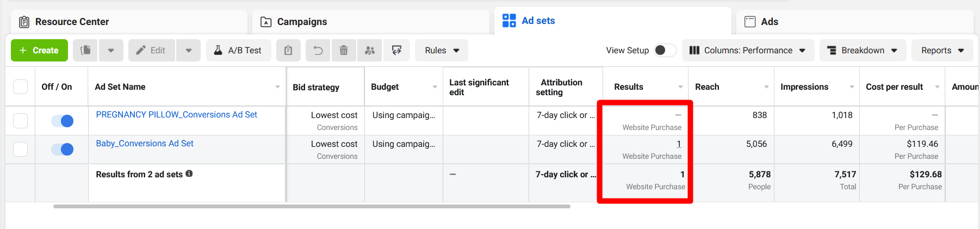Check the select-all checkbox in header
Viewport: 980px width, 229px height.
(x=21, y=87)
